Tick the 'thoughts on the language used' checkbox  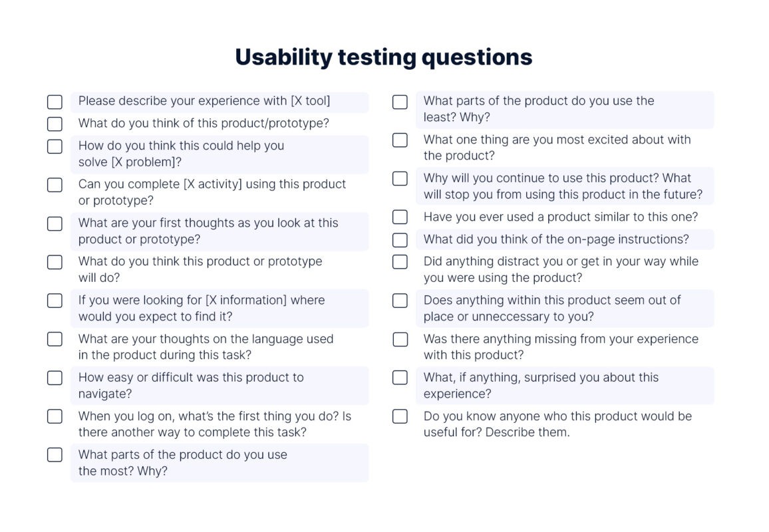click(55, 339)
